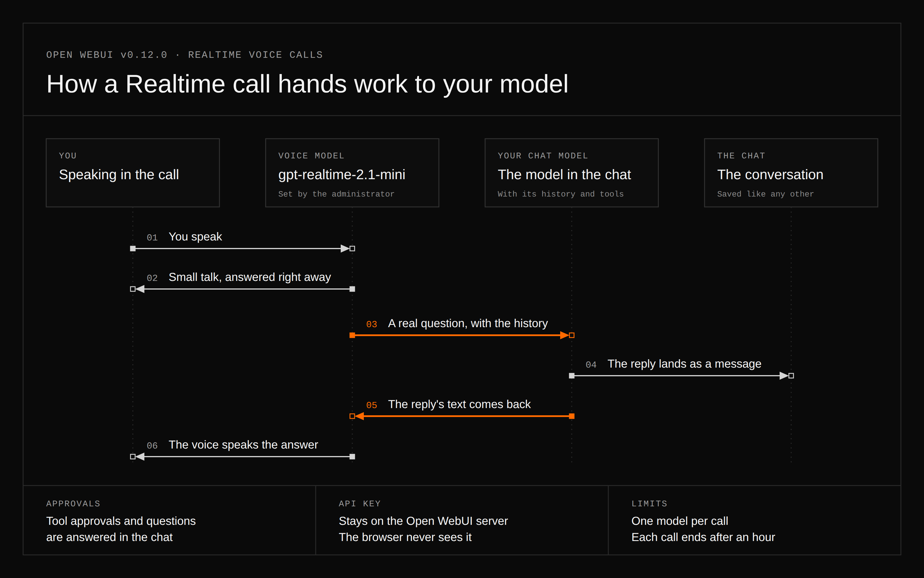Viewport: 924px width, 578px height.
Task: Click the 'gpt-realtime-2.1-mini' model name
Action: click(x=342, y=175)
